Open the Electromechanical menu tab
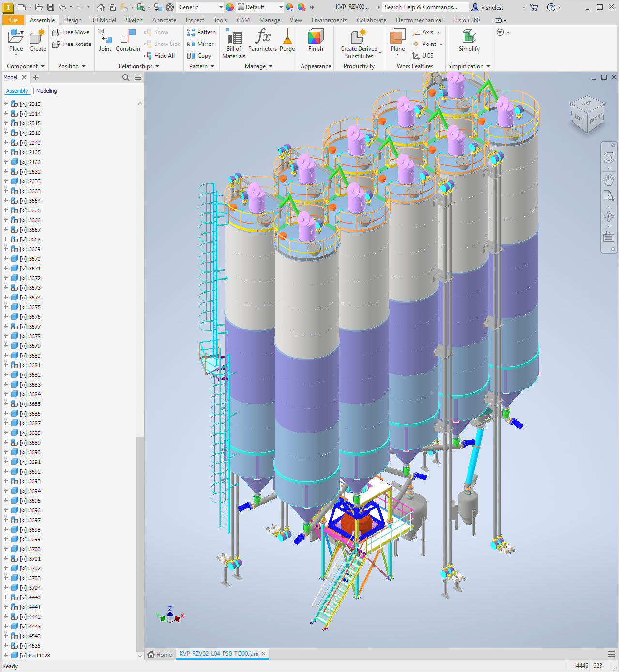Screen dimensions: 619x672 pos(419,20)
